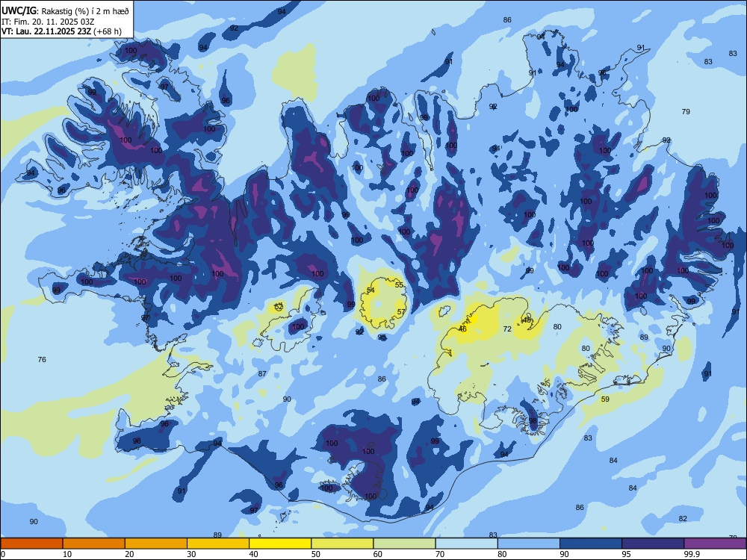Click the light green 60–70 legend swatch
Screen dimensions: 747x560
[404, 544]
